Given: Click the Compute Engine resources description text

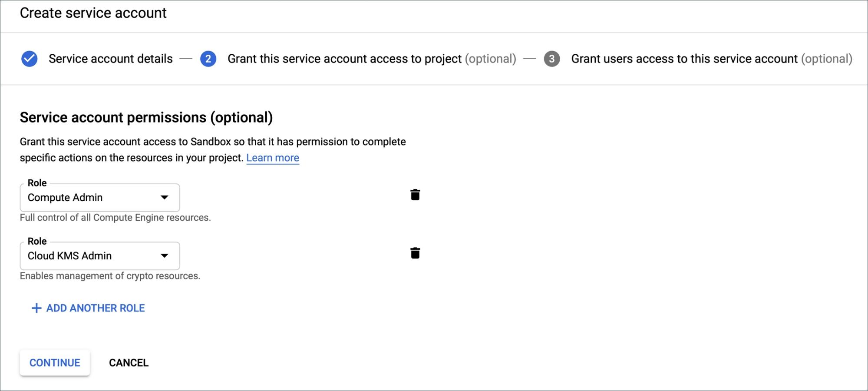Looking at the screenshot, I should click(x=115, y=218).
